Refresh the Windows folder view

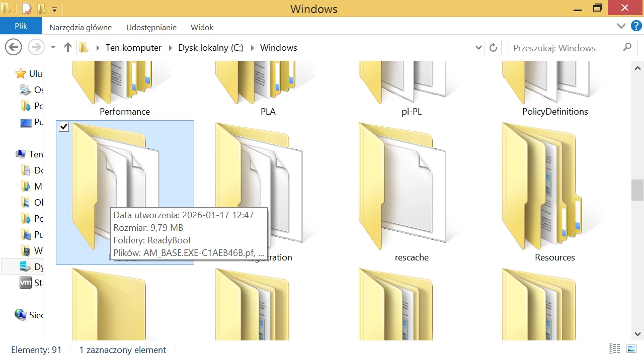(x=494, y=48)
